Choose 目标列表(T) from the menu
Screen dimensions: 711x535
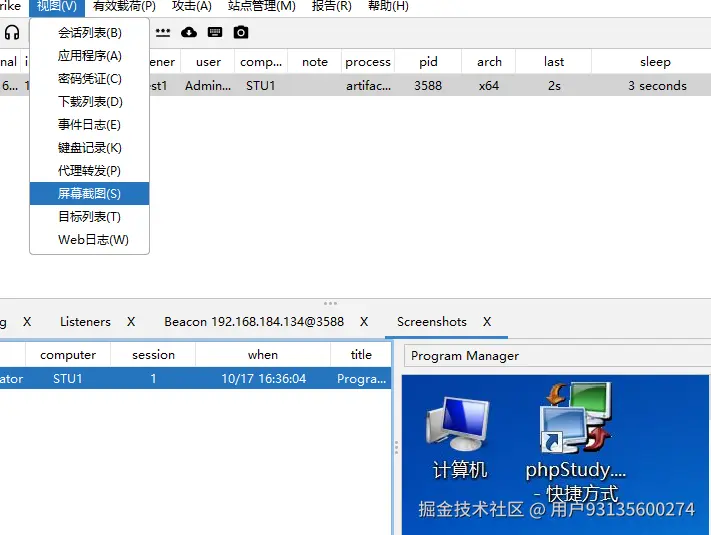coord(89,217)
